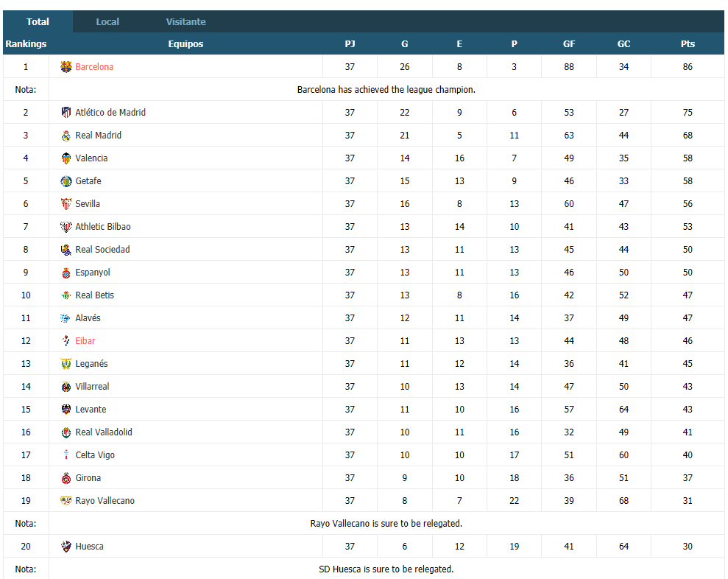728x579 pixels.
Task: Open the Rayo Vallecano team link
Action: tap(105, 501)
